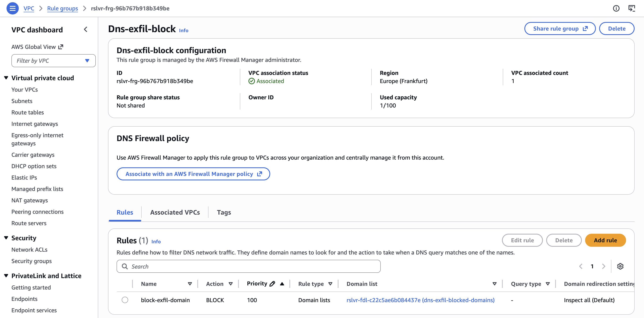The image size is (644, 318).
Task: Open the CloudShell console icon
Action: click(632, 9)
